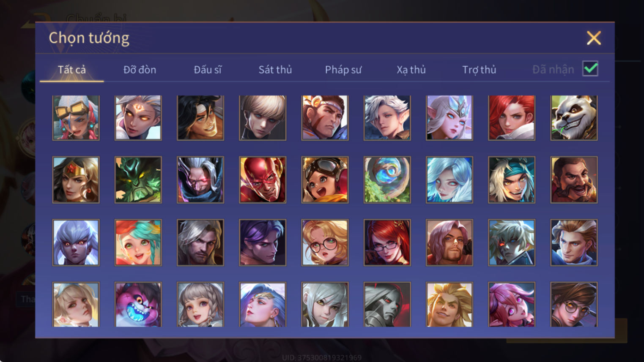Show the Sát thủ hero category
Screen dimensions: 644x362
(275, 70)
